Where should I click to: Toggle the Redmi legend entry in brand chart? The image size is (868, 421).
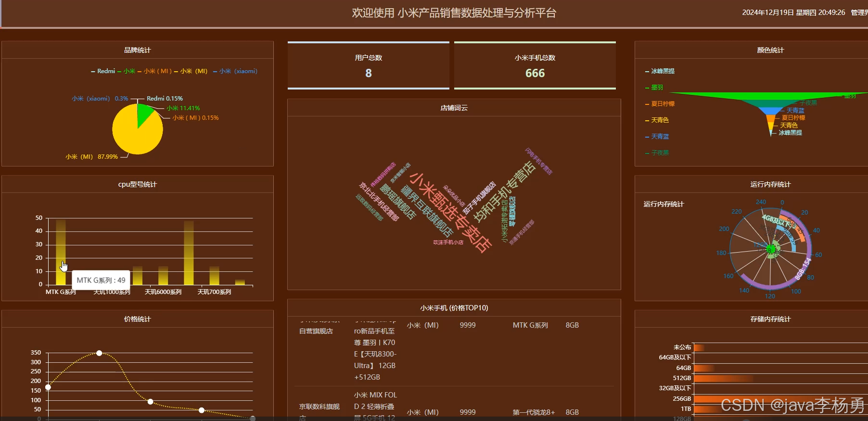(103, 71)
